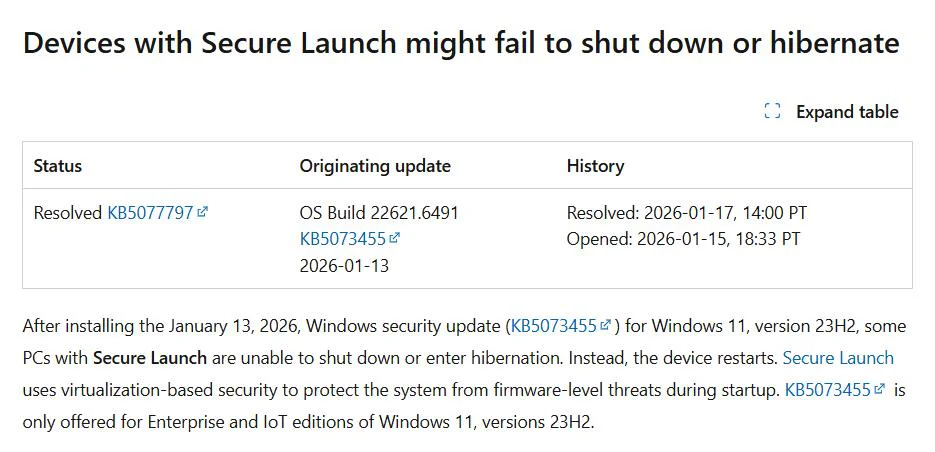935x452 pixels.
Task: Click the Originating update column header
Action: coord(375,166)
